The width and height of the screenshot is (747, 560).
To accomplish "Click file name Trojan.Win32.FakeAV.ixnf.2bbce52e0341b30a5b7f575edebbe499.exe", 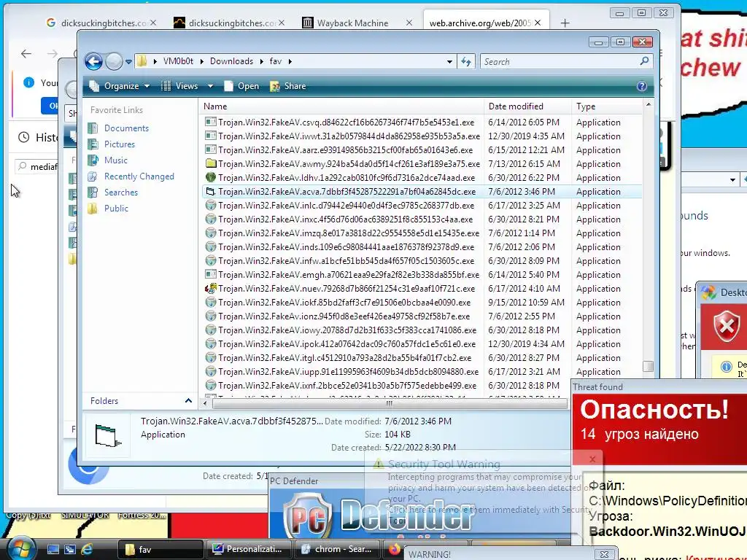I will coord(347,385).
